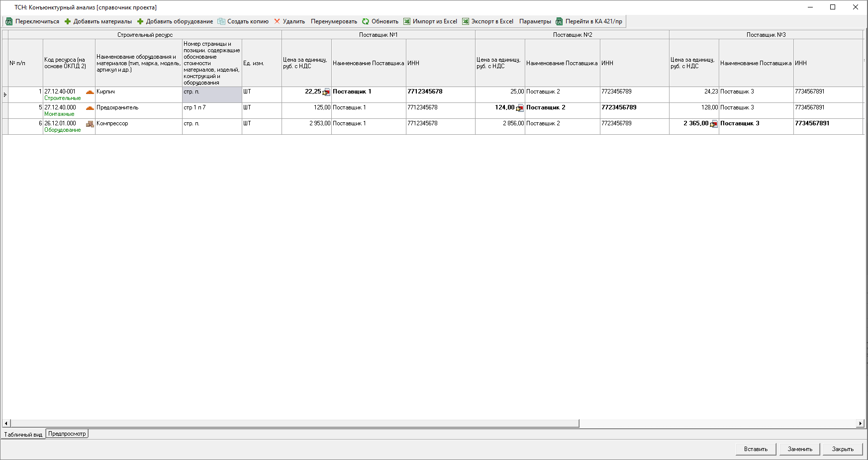The width and height of the screenshot is (868, 460).
Task: Select the Табличный вид tab
Action: 23,435
